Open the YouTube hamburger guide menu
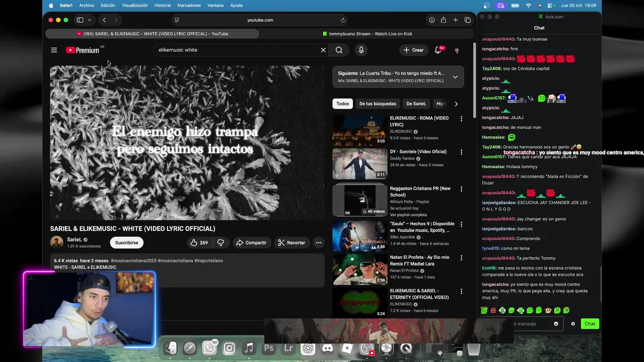Viewport: 644px width, 362px height. click(x=54, y=50)
